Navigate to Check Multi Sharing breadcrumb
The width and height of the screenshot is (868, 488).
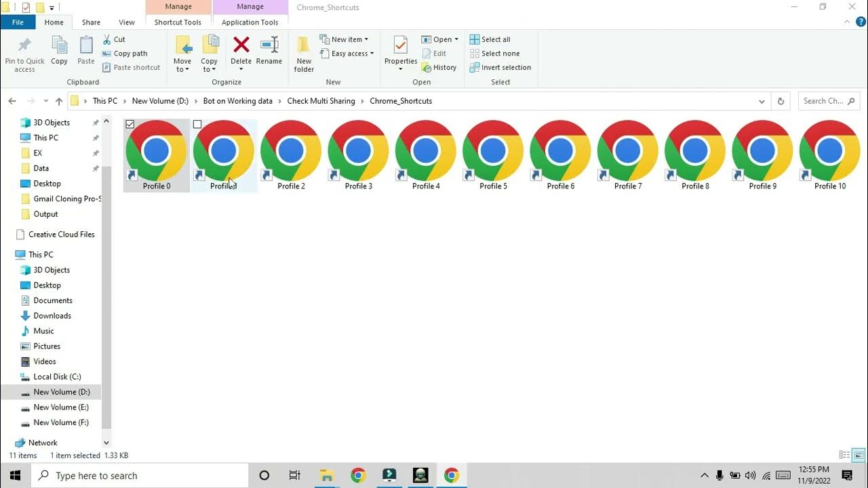pyautogui.click(x=321, y=101)
